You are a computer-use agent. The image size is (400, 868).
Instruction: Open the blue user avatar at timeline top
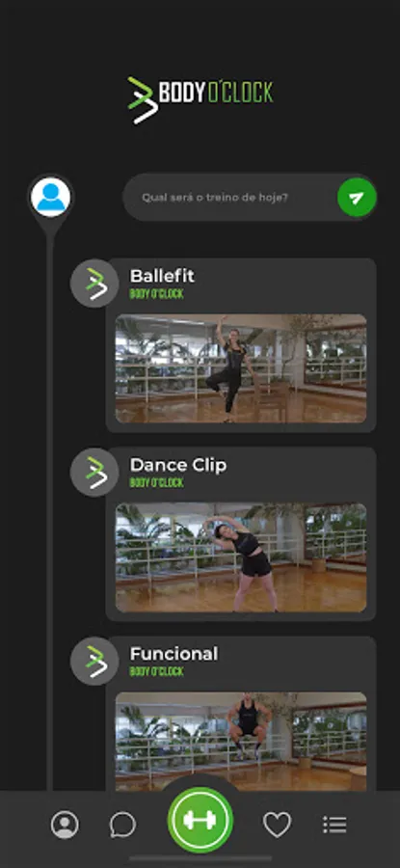coord(51,197)
